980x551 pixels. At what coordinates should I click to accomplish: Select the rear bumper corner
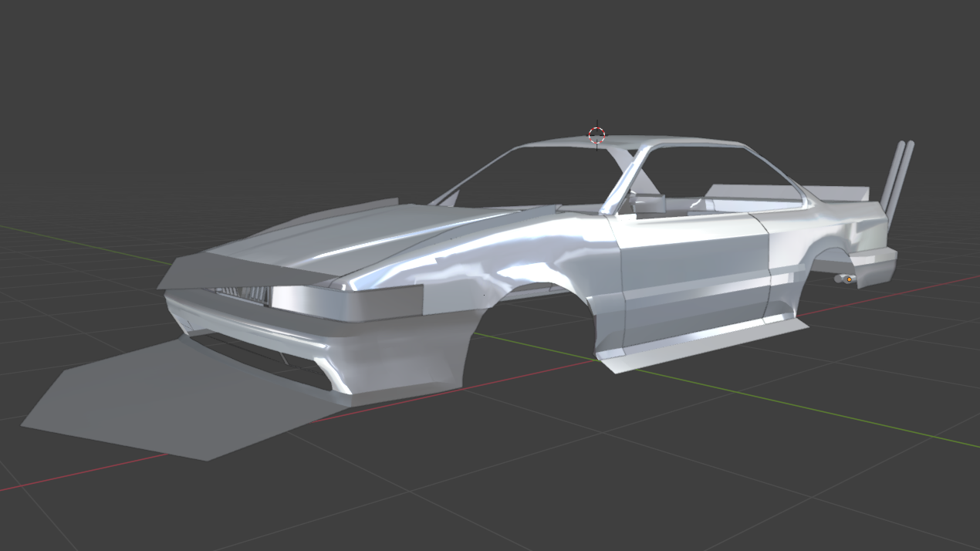876,266
